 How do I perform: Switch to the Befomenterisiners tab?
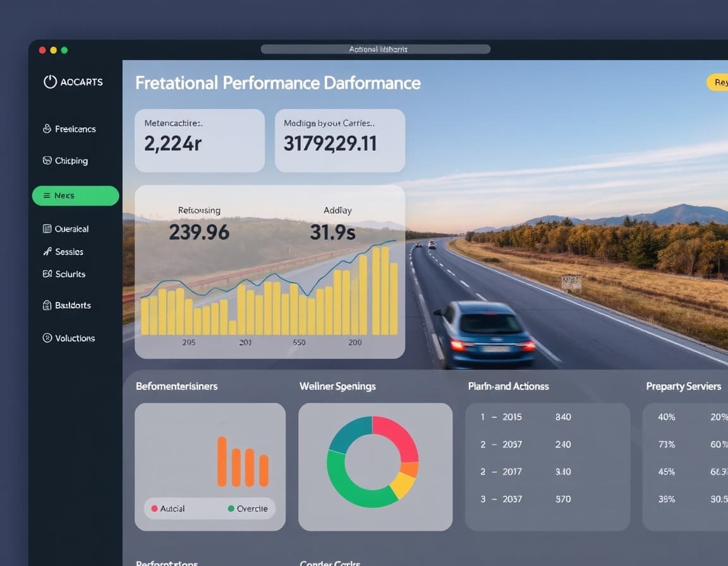pyautogui.click(x=177, y=386)
